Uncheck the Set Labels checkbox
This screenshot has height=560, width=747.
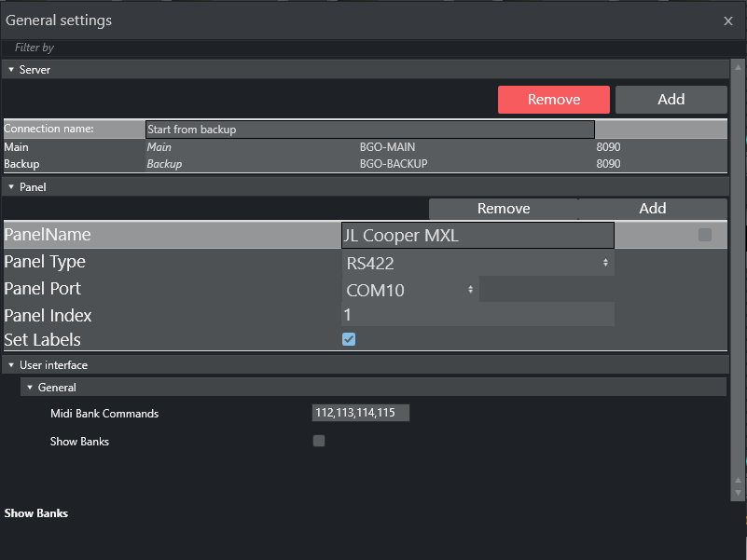pos(349,340)
